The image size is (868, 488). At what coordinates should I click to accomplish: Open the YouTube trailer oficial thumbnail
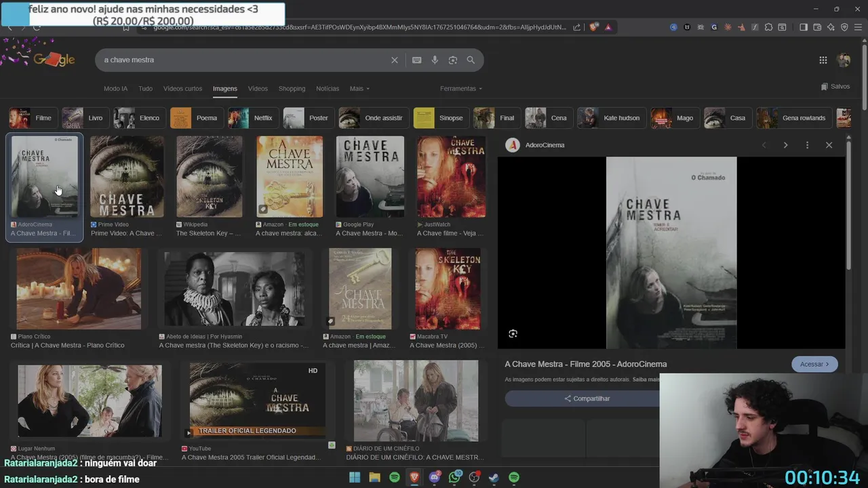click(x=256, y=400)
